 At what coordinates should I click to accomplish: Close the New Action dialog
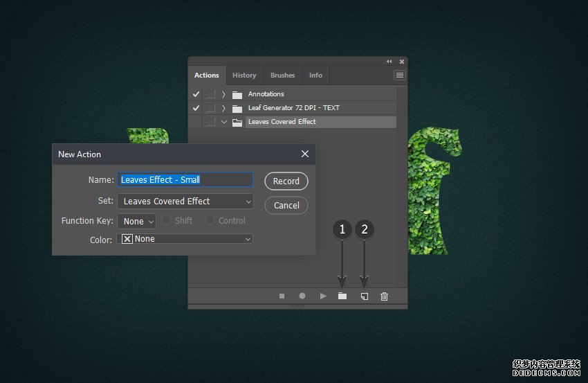tap(305, 154)
